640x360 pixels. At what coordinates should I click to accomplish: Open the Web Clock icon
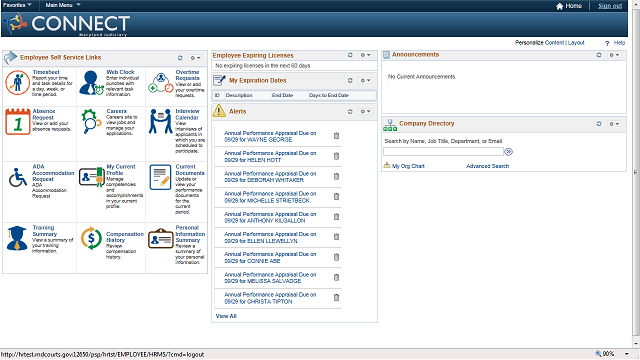pyautogui.click(x=91, y=82)
